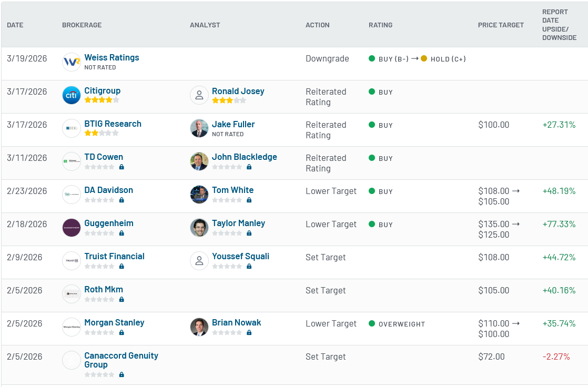
Task: Open the Weiss Ratings brokerage link
Action: [111, 57]
